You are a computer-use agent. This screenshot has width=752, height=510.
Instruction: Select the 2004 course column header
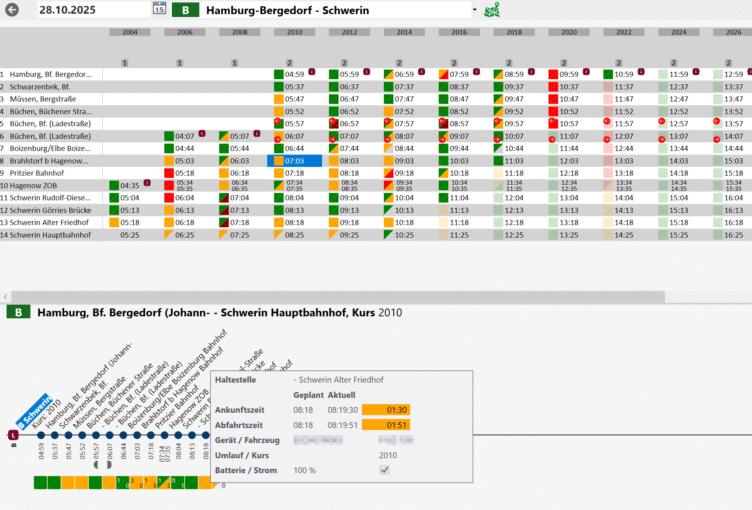[130, 32]
